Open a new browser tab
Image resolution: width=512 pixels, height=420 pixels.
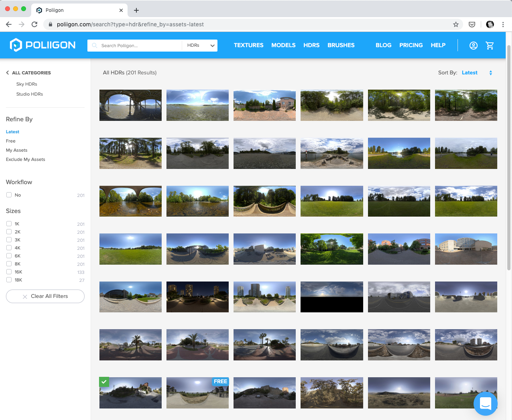click(x=136, y=10)
